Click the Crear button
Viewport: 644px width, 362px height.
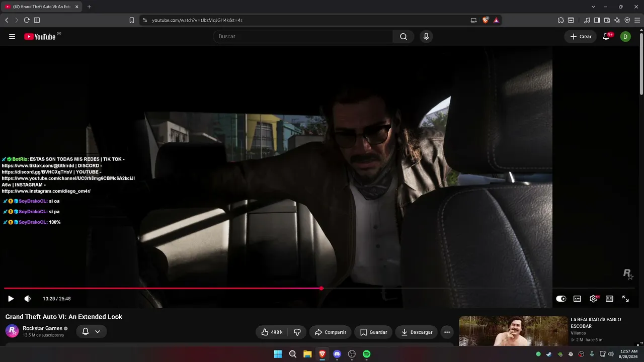581,37
